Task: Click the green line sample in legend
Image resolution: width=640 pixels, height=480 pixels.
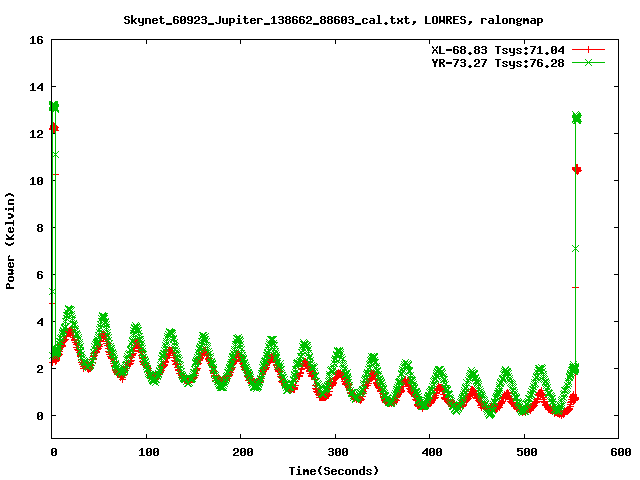Action: [588, 63]
